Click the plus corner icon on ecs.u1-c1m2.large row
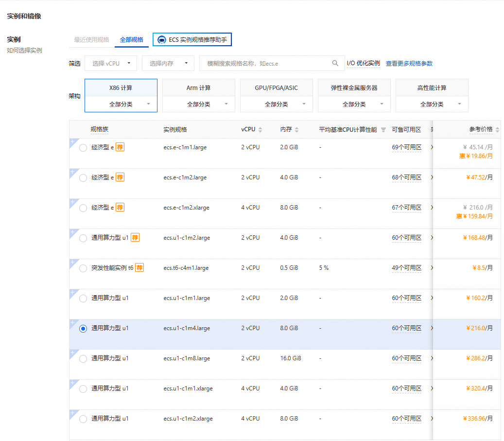Viewport: 504px width, 441px height. coord(72,232)
